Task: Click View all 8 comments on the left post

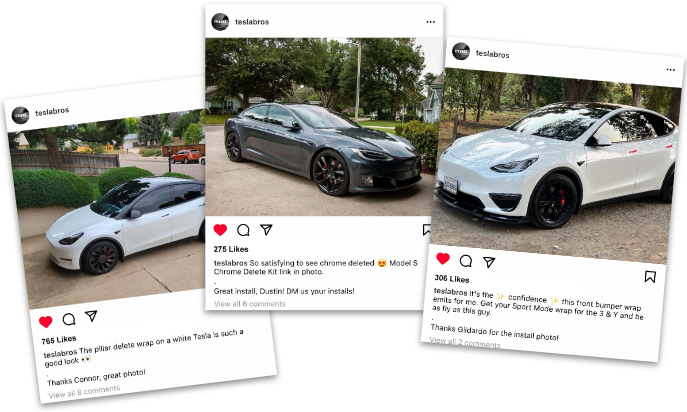Action: click(x=84, y=392)
